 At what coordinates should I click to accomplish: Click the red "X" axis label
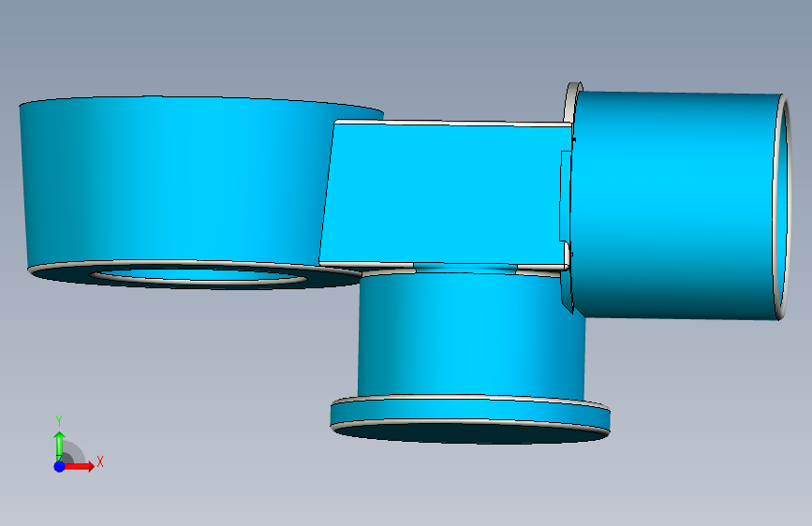point(100,461)
